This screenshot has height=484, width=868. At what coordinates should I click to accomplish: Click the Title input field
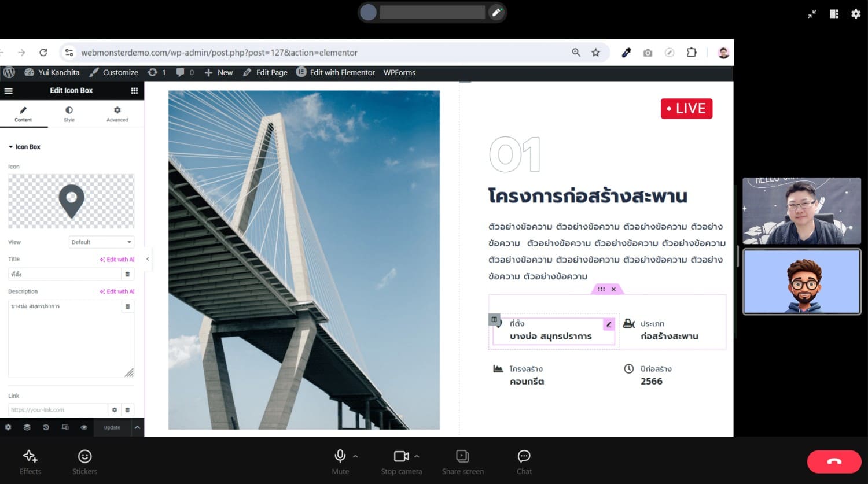point(64,274)
